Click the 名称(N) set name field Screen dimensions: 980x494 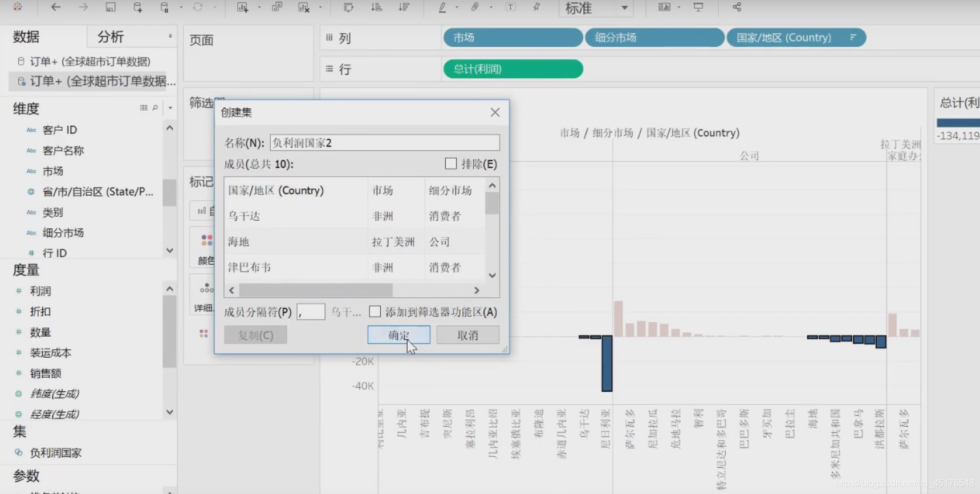tap(385, 143)
